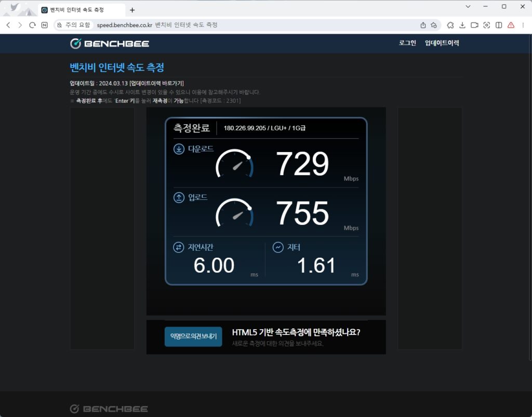The image size is (532, 417).
Task: Click the 업데이트일 : 2024.03.13 text
Action: click(x=99, y=84)
